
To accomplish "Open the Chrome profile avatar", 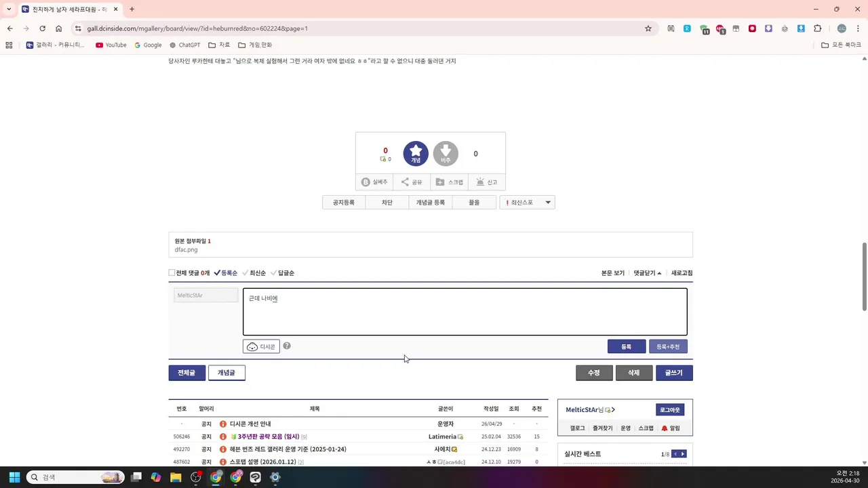I will pyautogui.click(x=842, y=28).
